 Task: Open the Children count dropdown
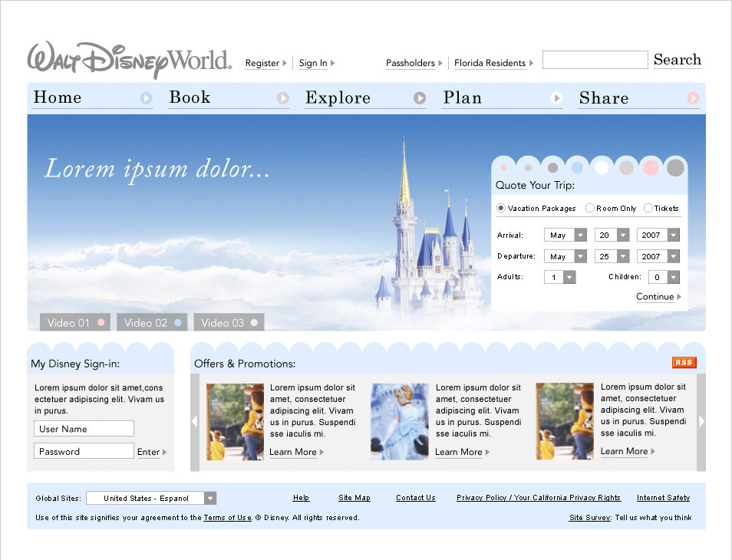[664, 277]
